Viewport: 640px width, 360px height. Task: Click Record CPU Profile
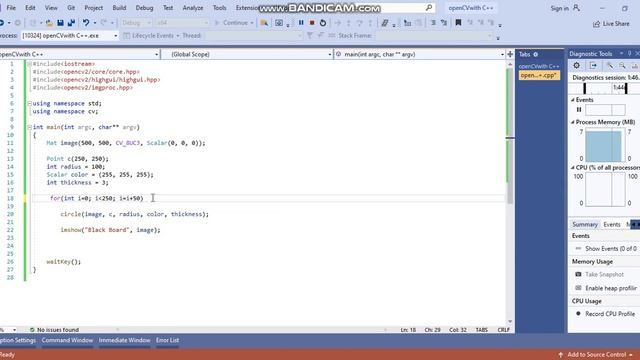(610, 314)
